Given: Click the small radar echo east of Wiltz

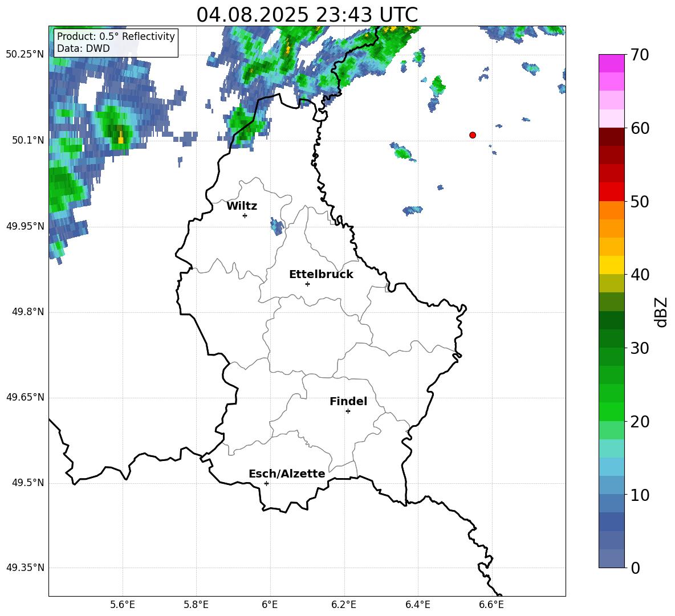Looking at the screenshot, I should tap(277, 226).
